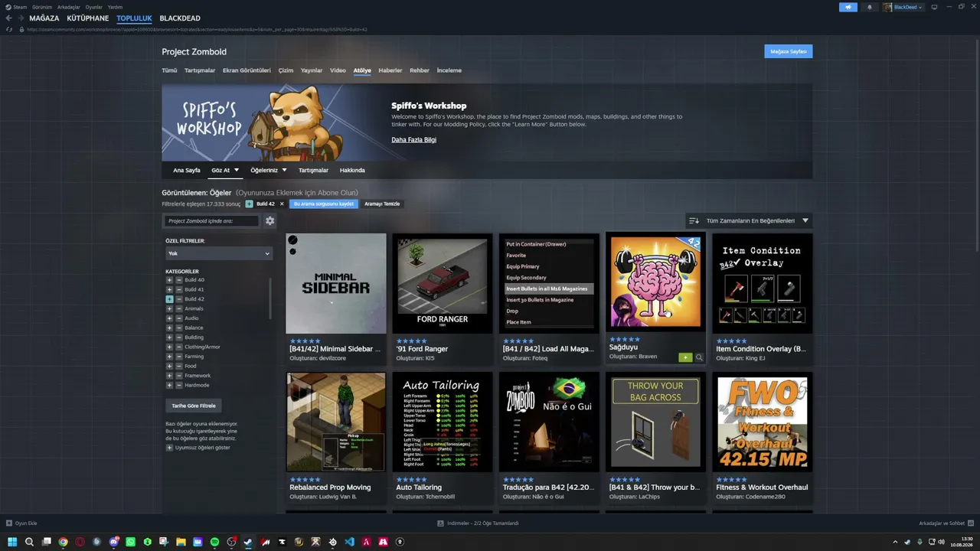The height and width of the screenshot is (551, 980).
Task: Exclude the Animals category
Action: point(179,308)
